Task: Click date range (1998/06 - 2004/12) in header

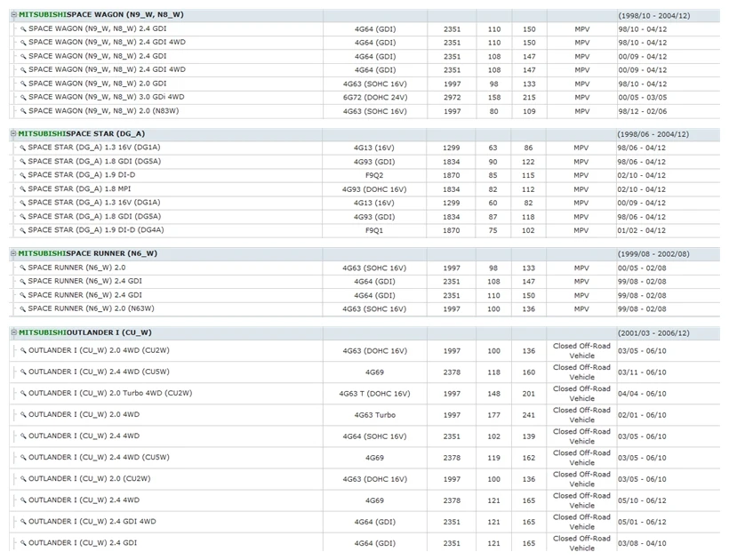Action: [653, 134]
